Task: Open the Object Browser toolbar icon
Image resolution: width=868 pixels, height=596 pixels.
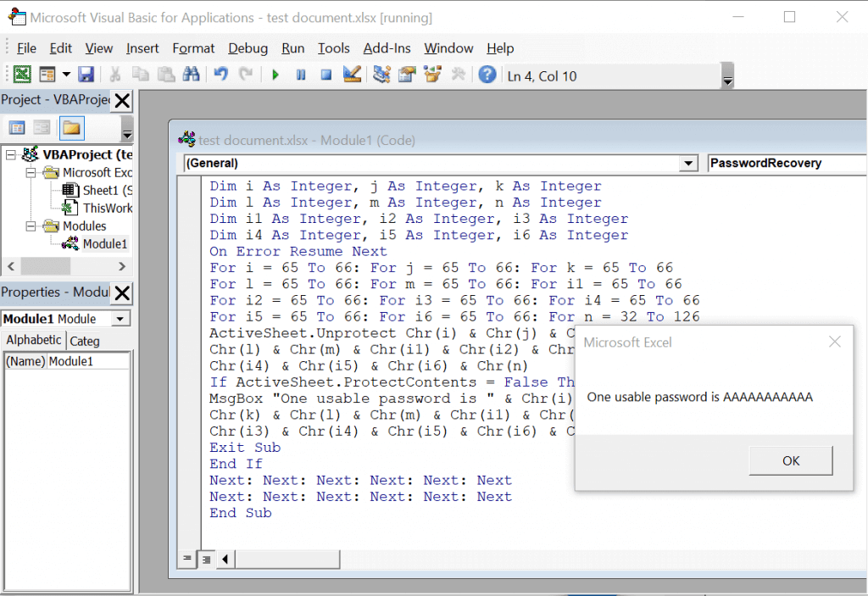Action: [x=432, y=75]
